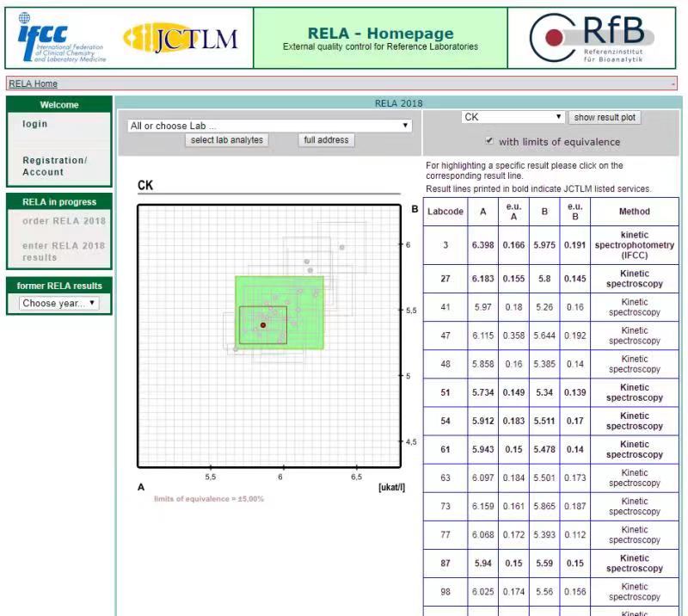688x616 pixels.
Task: Click the JCTLM logo
Action: point(181,38)
